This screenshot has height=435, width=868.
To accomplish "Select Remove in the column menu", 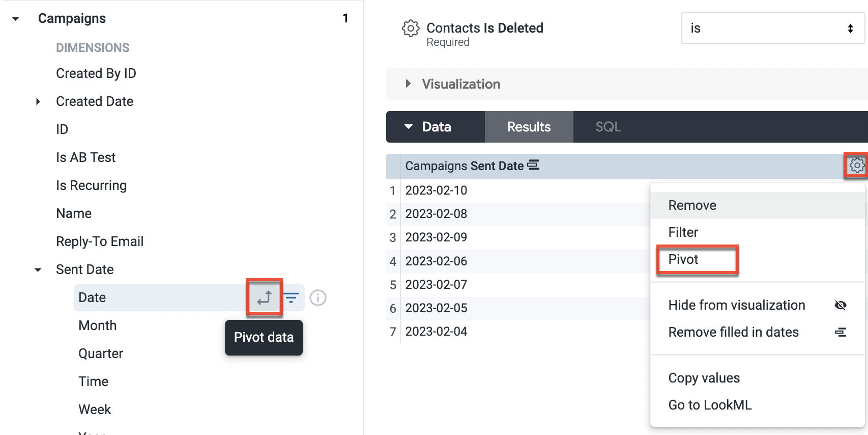I will (692, 205).
